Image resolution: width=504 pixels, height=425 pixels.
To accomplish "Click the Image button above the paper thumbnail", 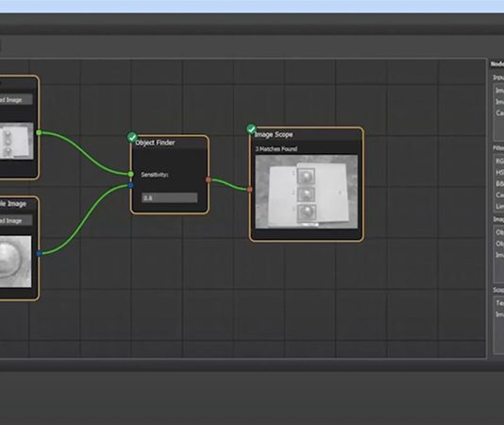I will click(x=16, y=100).
